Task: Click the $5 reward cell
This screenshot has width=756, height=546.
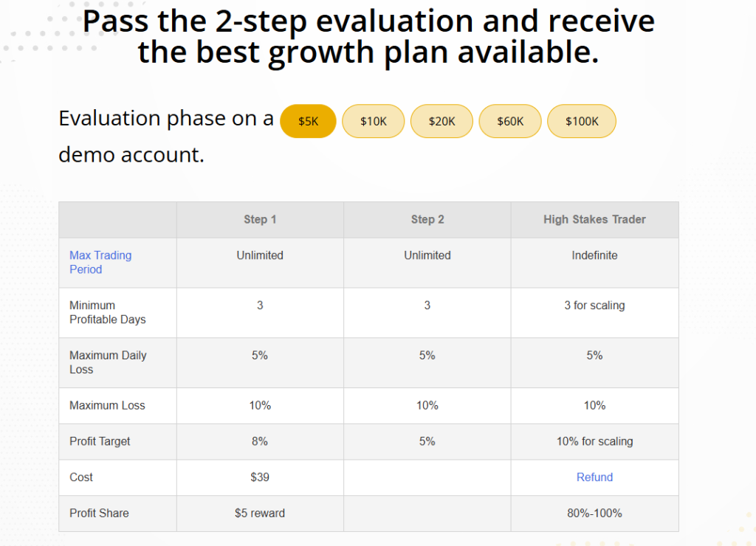Action: click(260, 514)
